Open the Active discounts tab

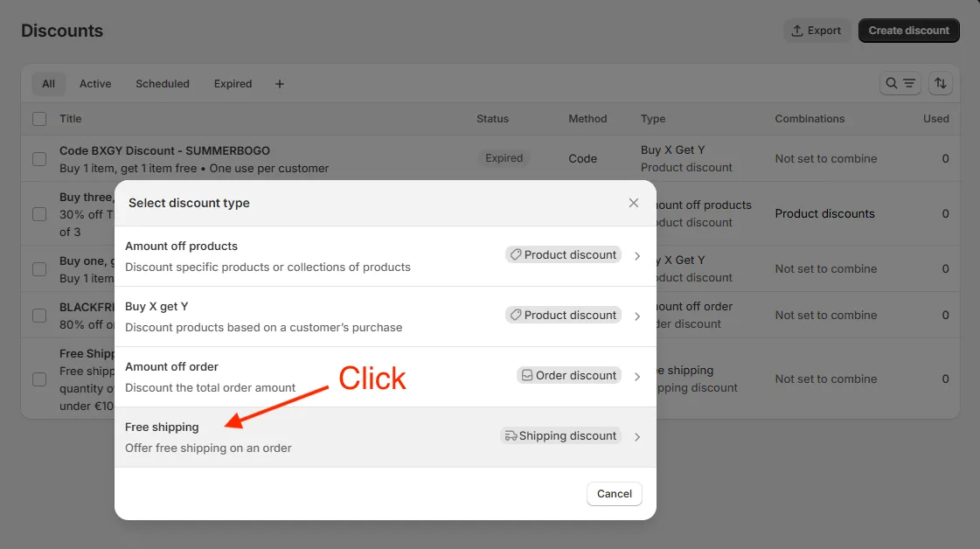94,83
